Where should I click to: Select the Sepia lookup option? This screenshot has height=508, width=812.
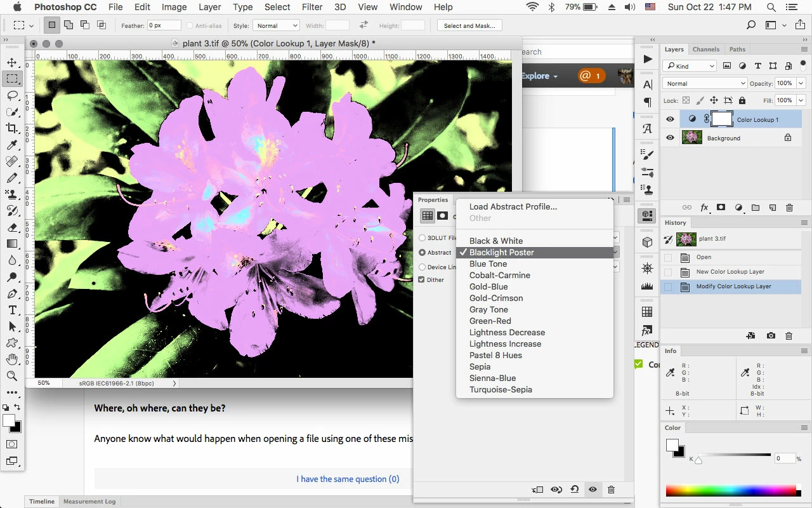[x=534, y=366]
